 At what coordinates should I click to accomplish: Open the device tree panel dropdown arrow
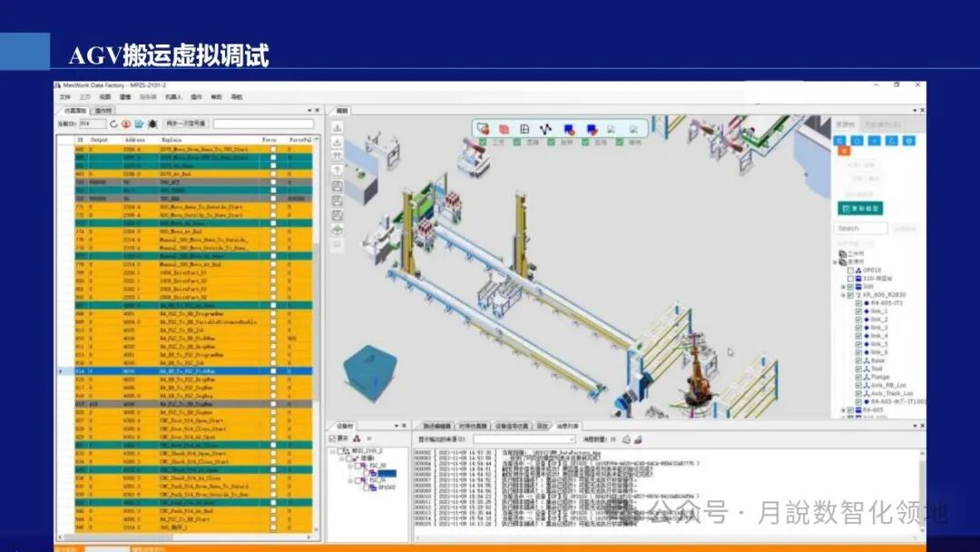(x=397, y=426)
